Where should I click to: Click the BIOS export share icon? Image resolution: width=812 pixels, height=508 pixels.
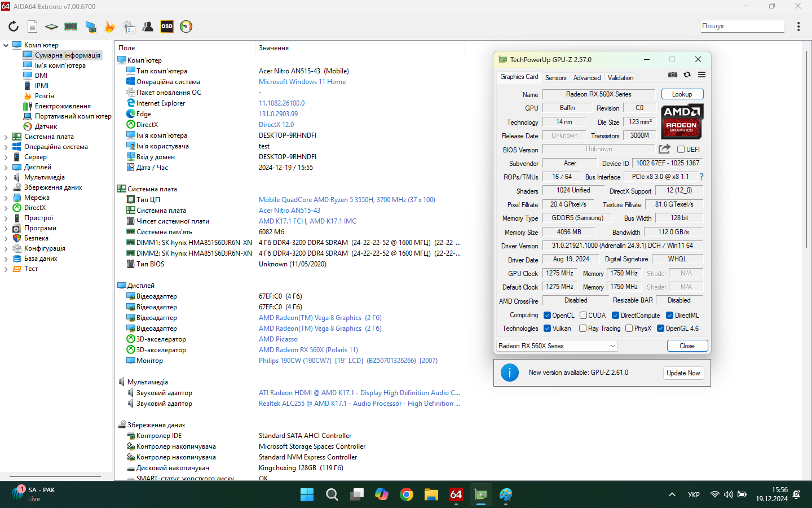[x=664, y=149]
